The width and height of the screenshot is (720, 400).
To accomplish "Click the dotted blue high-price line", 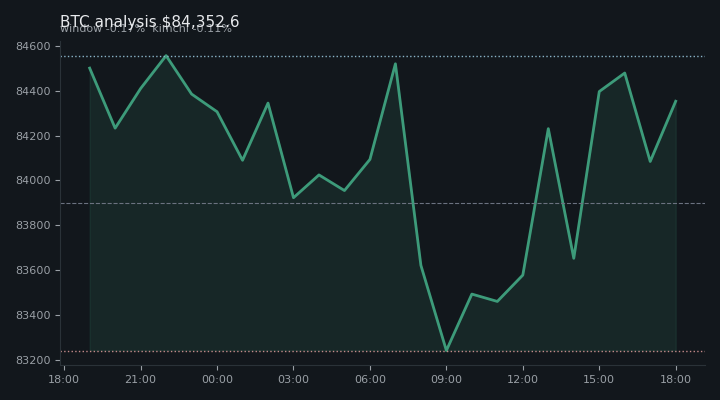I will [x=383, y=56].
